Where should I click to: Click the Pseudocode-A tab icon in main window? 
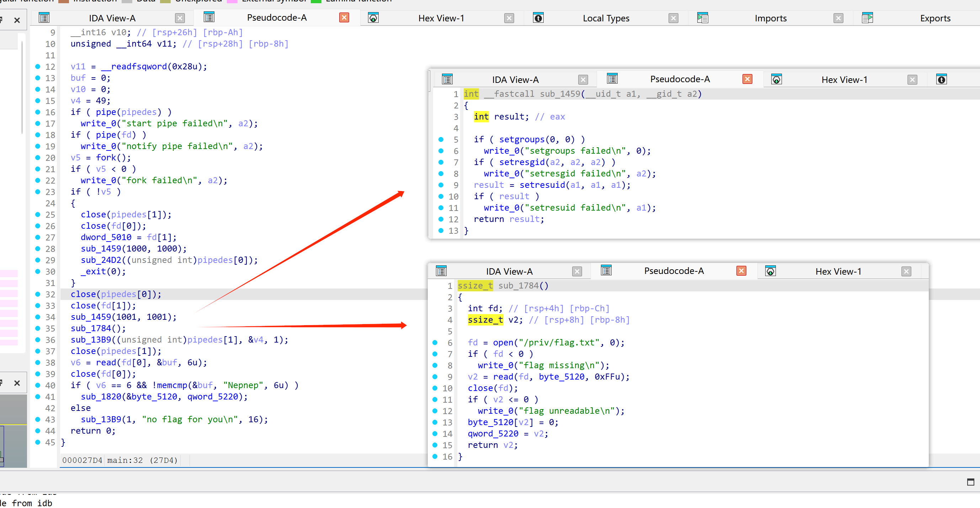pyautogui.click(x=209, y=17)
